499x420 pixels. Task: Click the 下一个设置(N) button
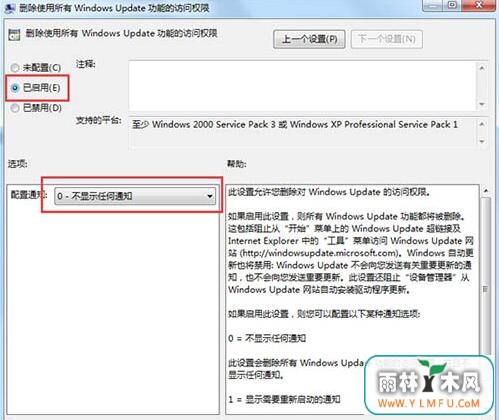click(387, 39)
